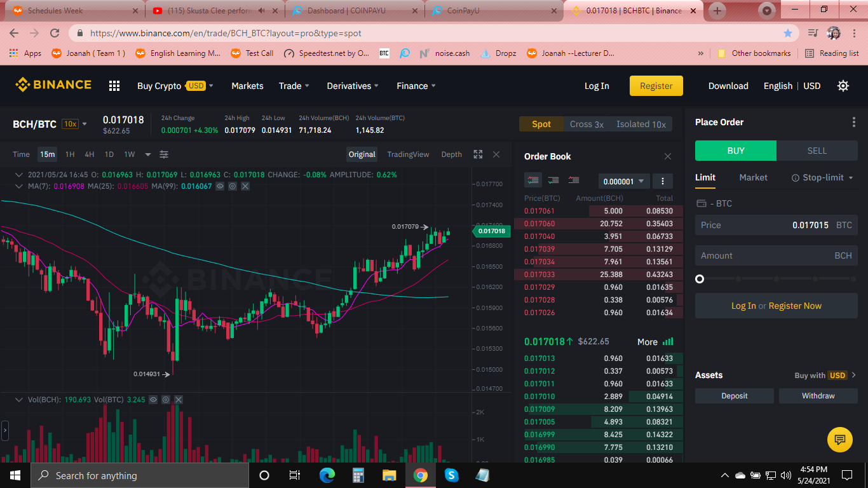Select the BUY side toggle
This screenshot has height=488, width=868.
736,151
